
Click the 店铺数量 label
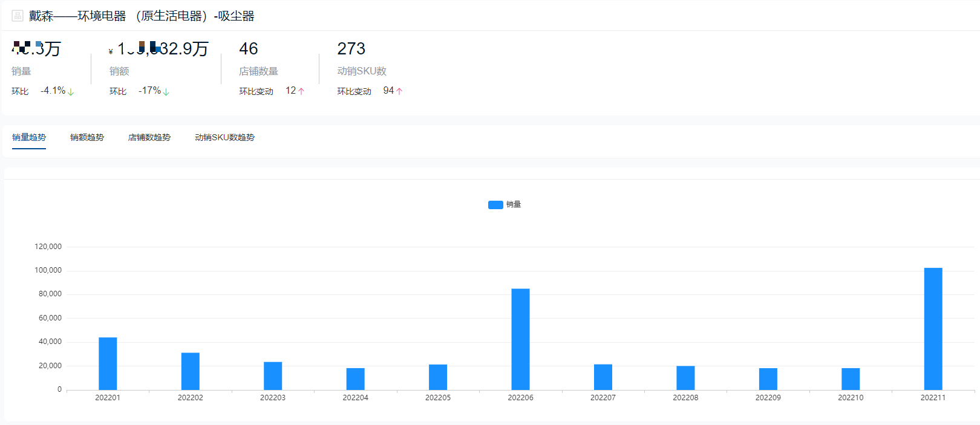point(258,71)
